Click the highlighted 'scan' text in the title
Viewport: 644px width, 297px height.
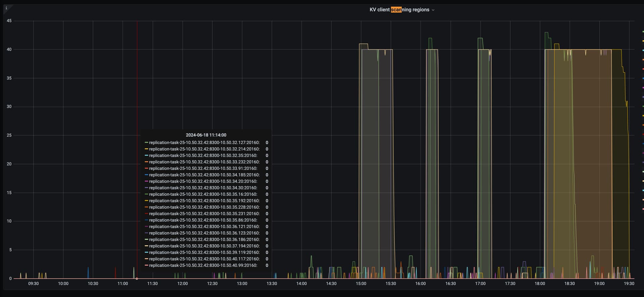pyautogui.click(x=396, y=10)
